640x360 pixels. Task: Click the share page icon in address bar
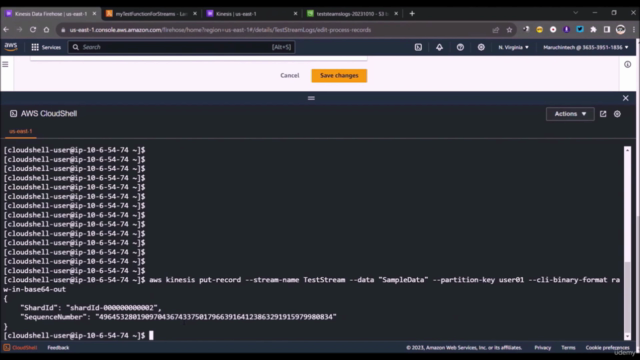coord(496,30)
